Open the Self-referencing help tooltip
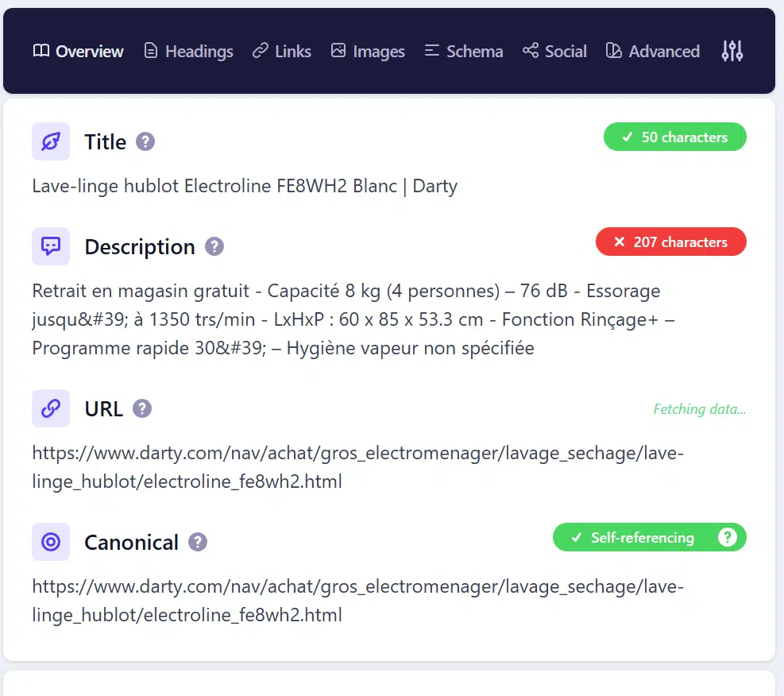784x696 pixels. click(728, 537)
